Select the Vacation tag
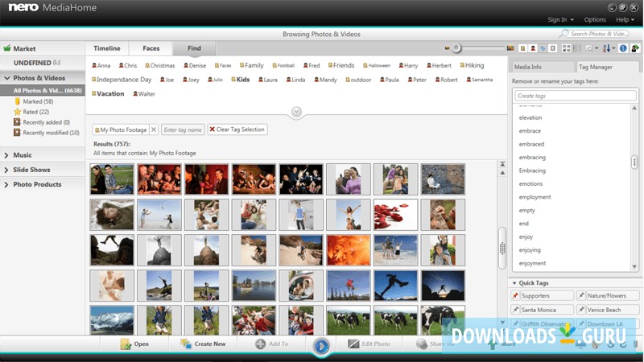 coord(108,93)
